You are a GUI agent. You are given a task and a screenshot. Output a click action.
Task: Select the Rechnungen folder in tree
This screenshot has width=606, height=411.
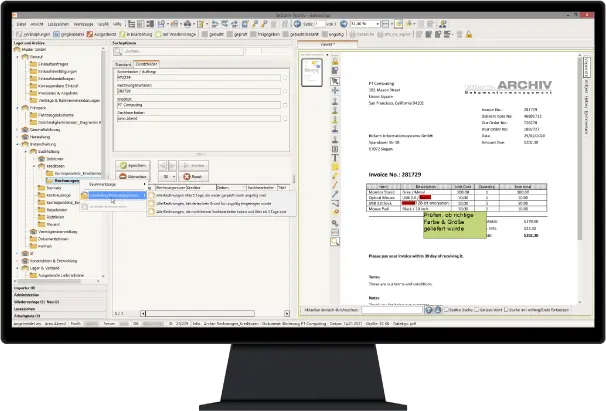63,181
